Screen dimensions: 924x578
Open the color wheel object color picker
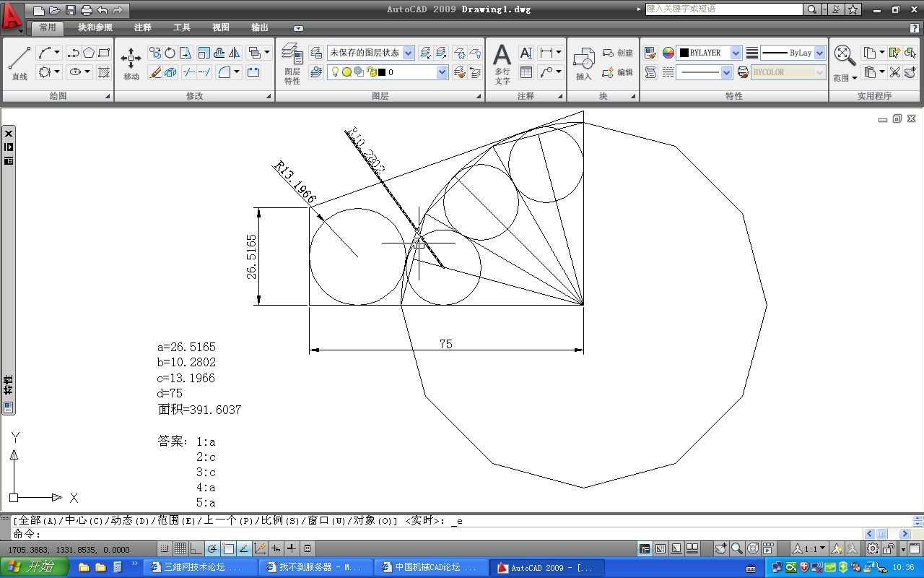(668, 53)
